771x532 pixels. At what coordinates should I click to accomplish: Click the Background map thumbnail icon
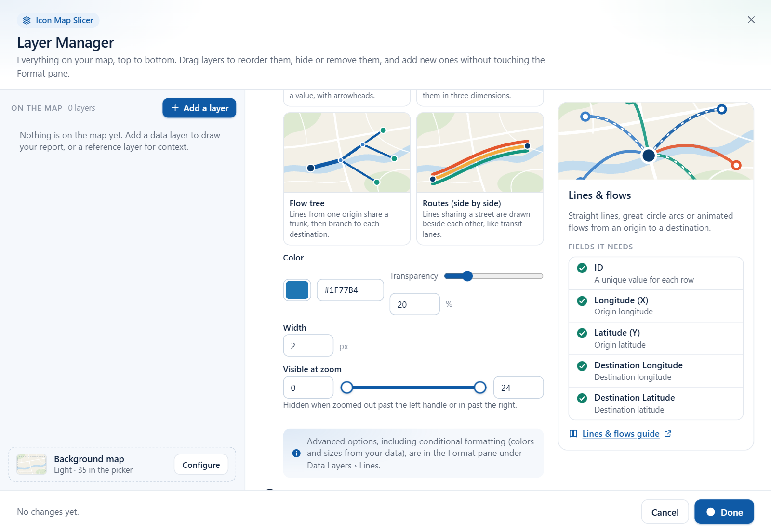(x=31, y=464)
